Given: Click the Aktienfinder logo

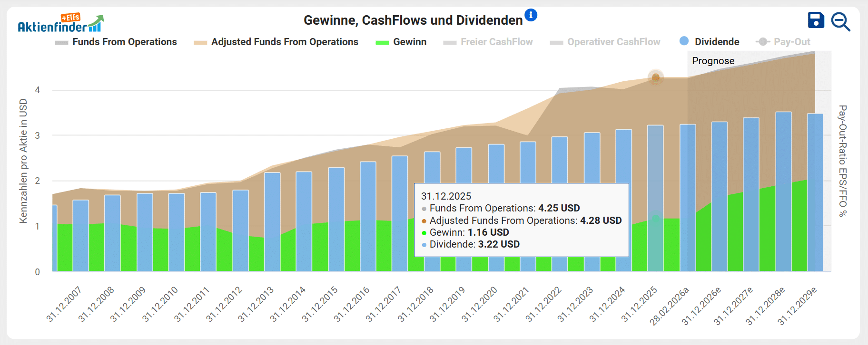Looking at the screenshot, I should 60,23.
